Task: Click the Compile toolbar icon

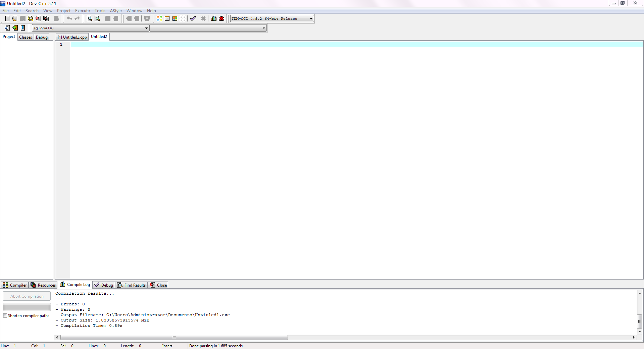Action: click(x=159, y=18)
